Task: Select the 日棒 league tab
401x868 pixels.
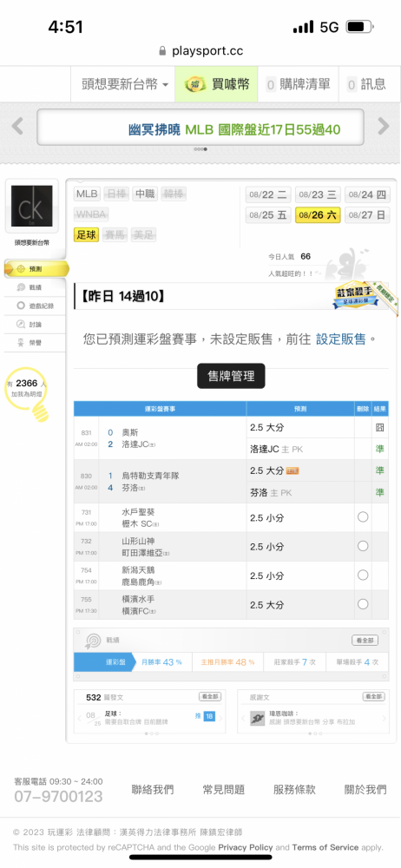Action: point(115,194)
